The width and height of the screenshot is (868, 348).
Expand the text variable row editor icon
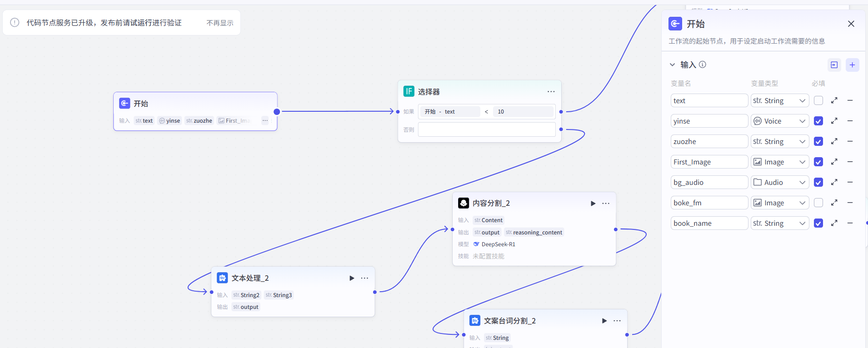click(834, 100)
